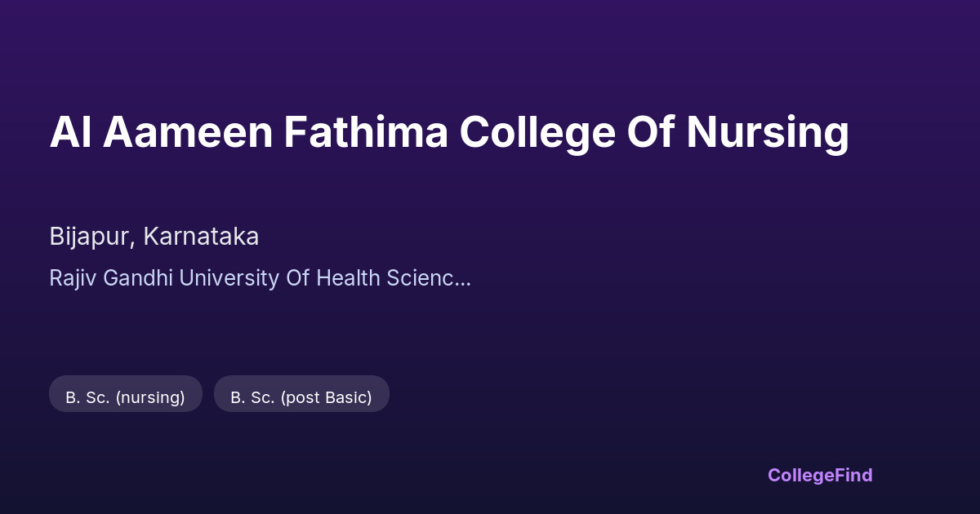Click "(post Basic)" inside the second course pill
The height and width of the screenshot is (514, 980).
click(326, 397)
